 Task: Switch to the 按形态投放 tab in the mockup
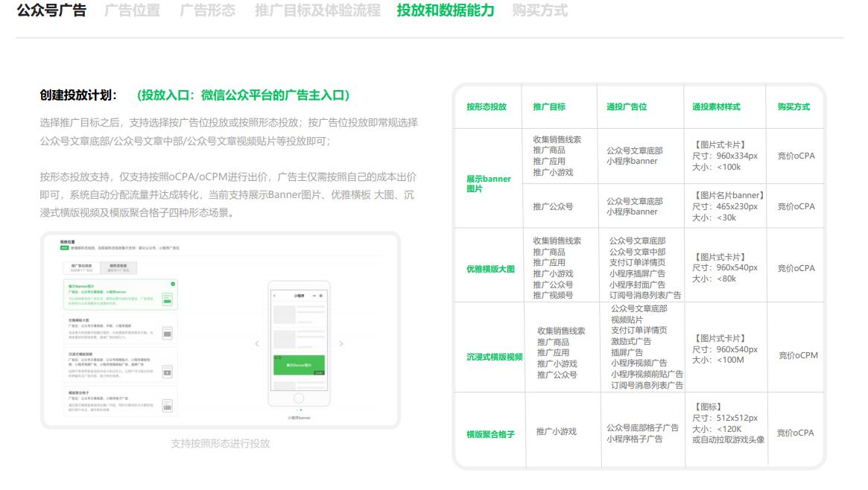click(118, 267)
